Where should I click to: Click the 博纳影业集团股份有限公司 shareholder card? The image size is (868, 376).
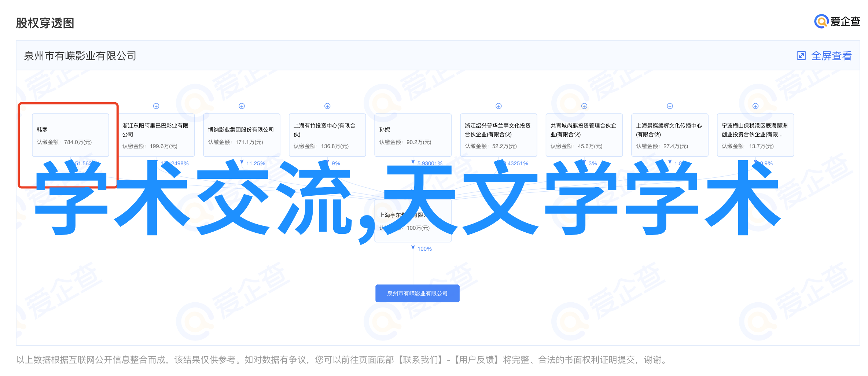(242, 135)
